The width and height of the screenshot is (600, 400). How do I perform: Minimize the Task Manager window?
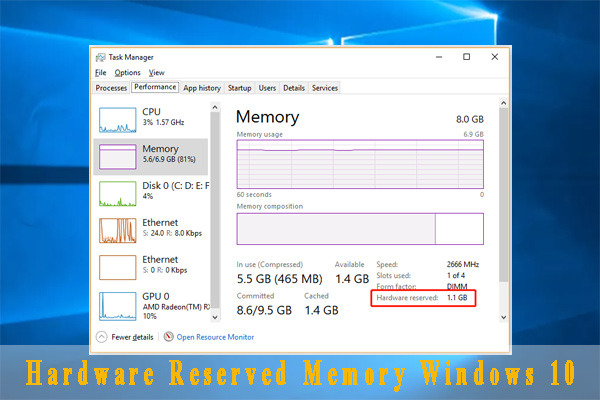click(x=439, y=57)
